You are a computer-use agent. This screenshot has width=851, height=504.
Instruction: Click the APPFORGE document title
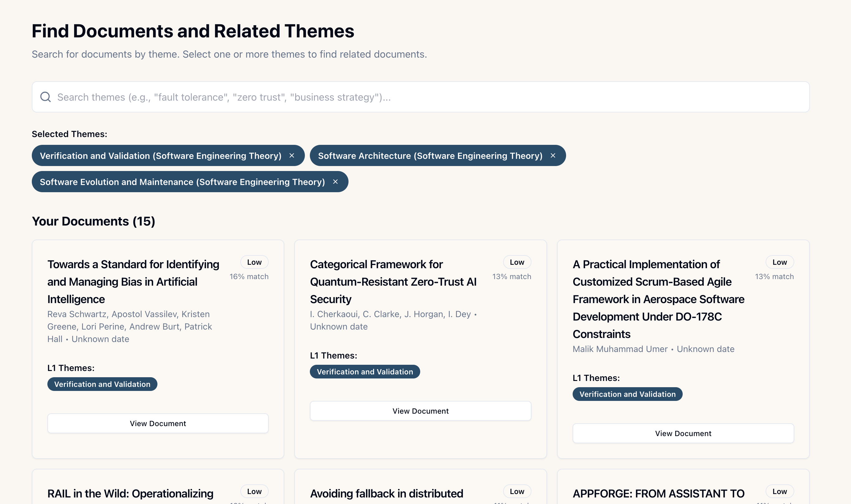point(658,493)
